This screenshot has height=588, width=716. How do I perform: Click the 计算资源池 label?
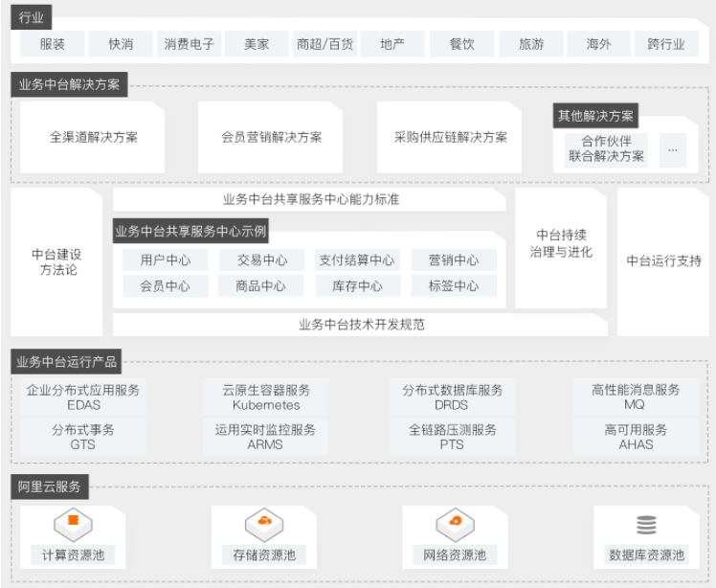(73, 555)
